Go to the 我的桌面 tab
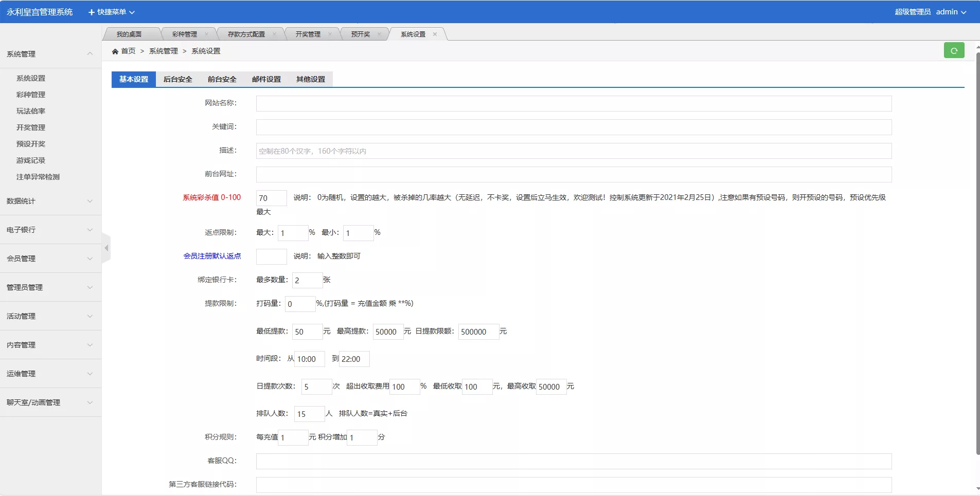The width and height of the screenshot is (980, 496). [x=129, y=34]
